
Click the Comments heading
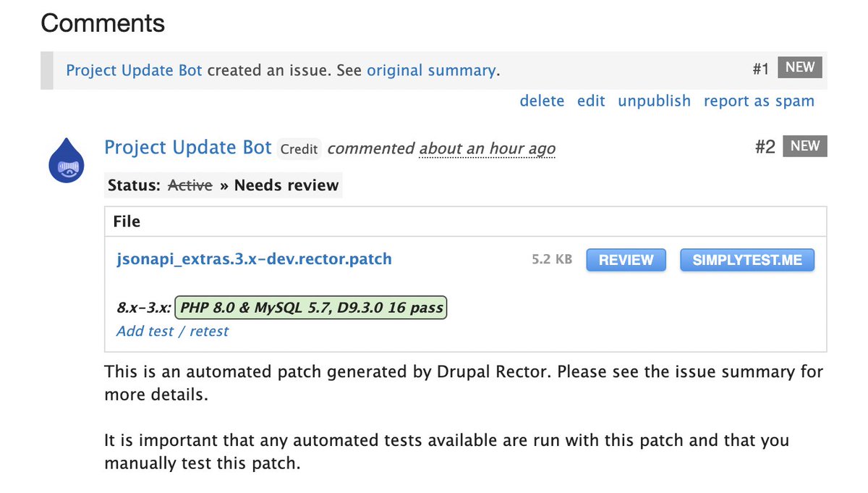pos(103,23)
